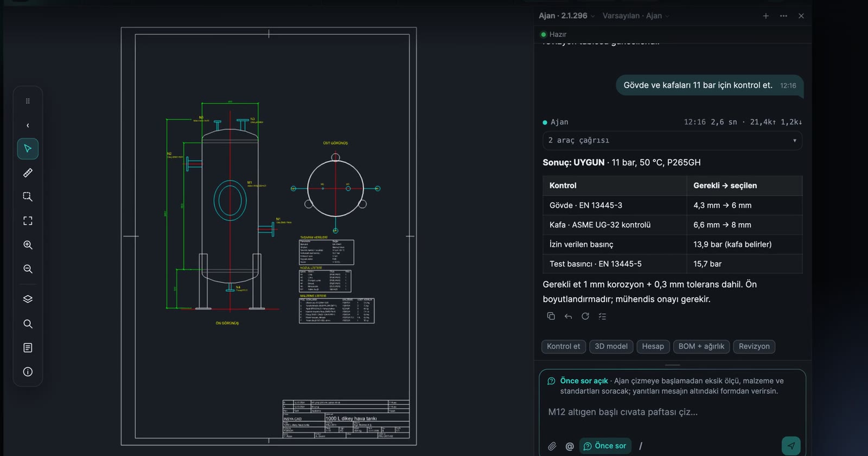Focus the message input with M12 placeholder

pos(672,412)
